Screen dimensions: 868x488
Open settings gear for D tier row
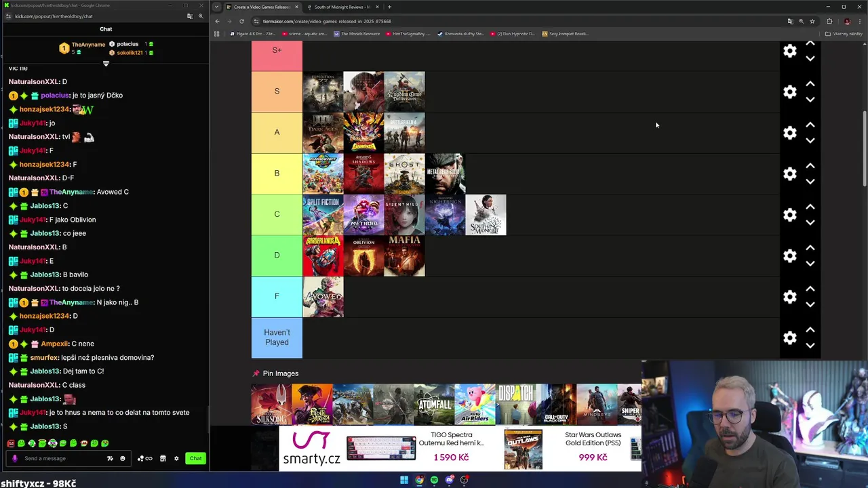tap(790, 256)
